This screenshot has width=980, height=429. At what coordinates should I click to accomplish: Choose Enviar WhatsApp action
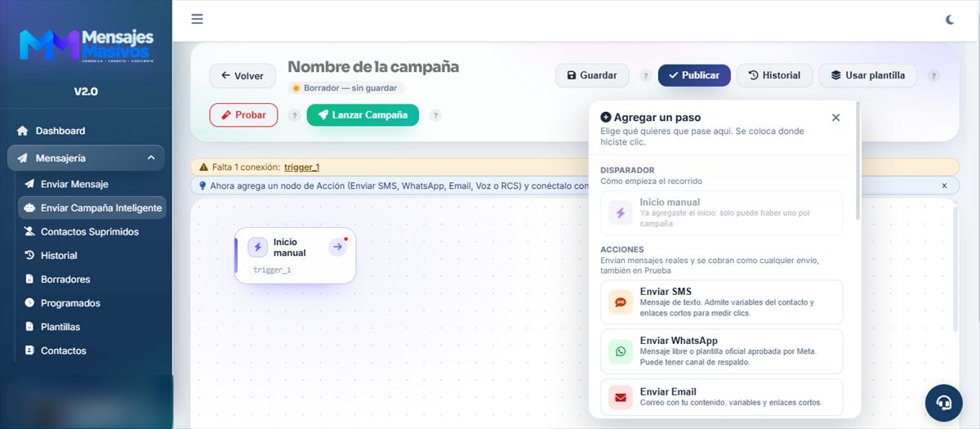click(x=721, y=351)
